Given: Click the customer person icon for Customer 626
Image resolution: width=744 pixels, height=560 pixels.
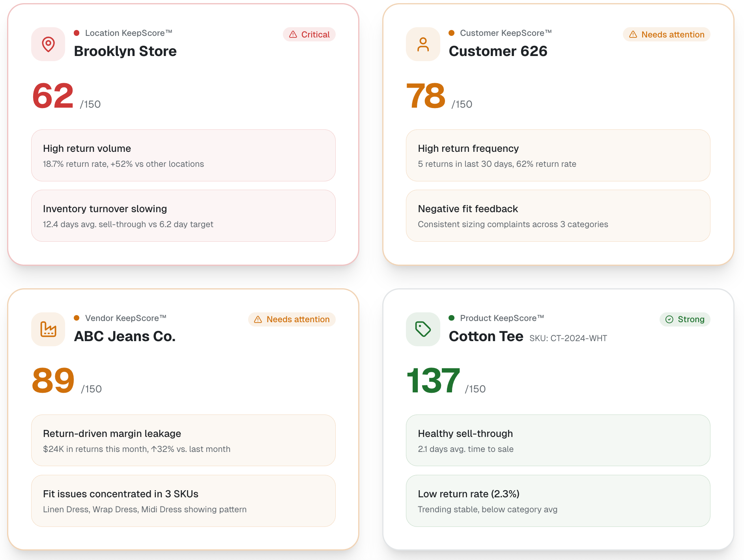Looking at the screenshot, I should (x=423, y=44).
